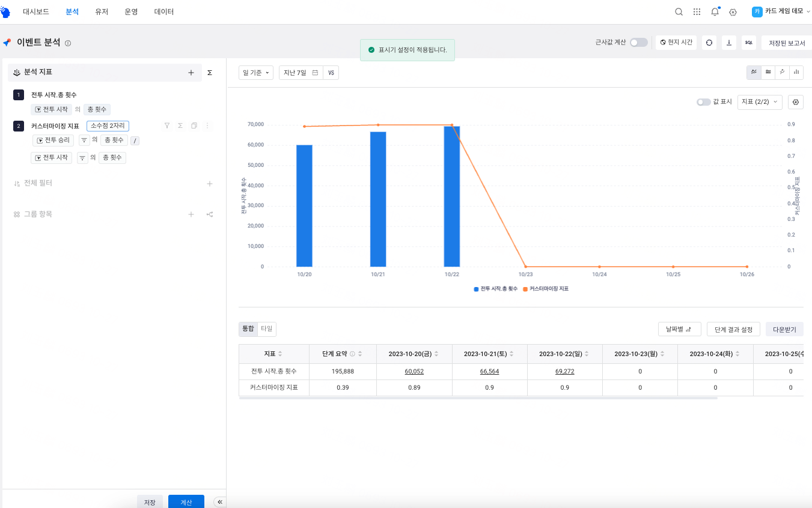Click the 소수점 2자리 decimal input field

108,125
